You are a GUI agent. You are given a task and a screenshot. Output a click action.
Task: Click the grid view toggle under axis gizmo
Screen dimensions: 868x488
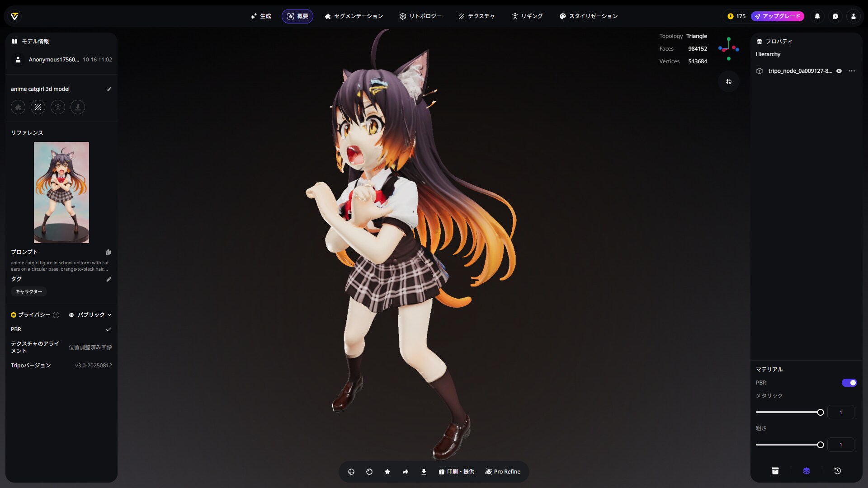tap(729, 81)
